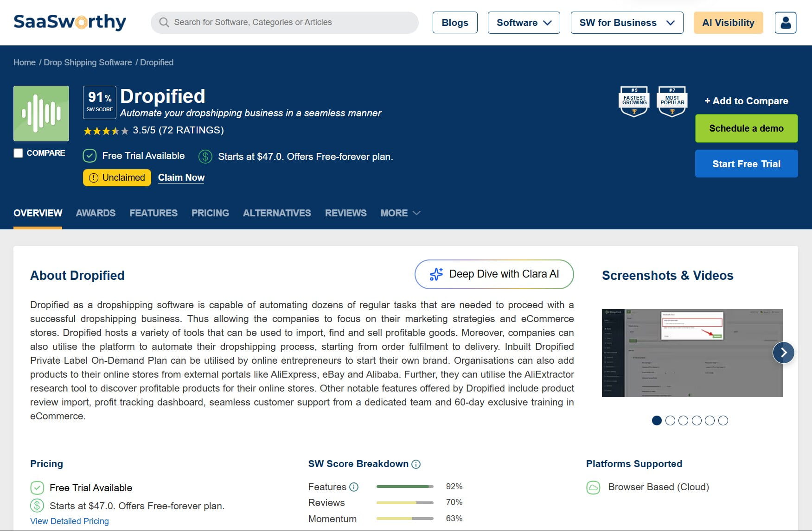Viewport: 812px width, 531px height.
Task: Click Deep Dive with Clara AI
Action: click(x=494, y=274)
